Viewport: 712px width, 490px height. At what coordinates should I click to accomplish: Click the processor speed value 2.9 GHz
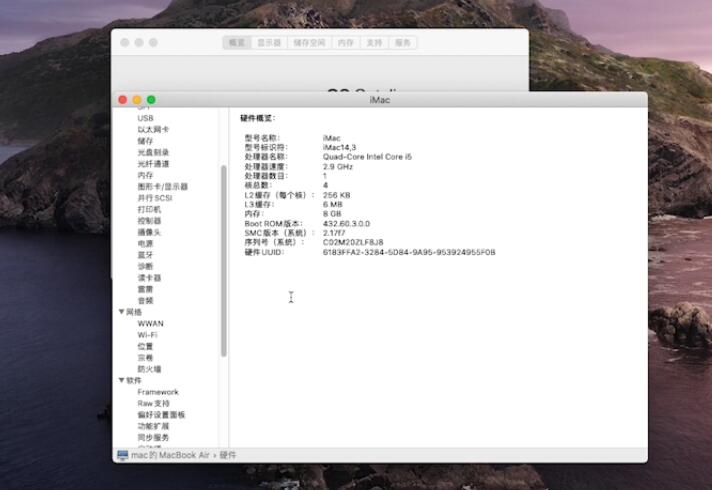[x=338, y=167]
